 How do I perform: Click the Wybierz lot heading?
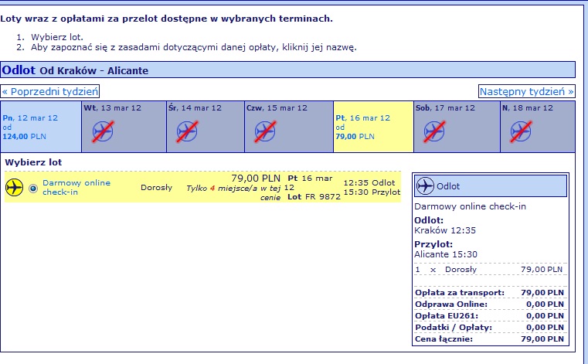[x=33, y=162]
